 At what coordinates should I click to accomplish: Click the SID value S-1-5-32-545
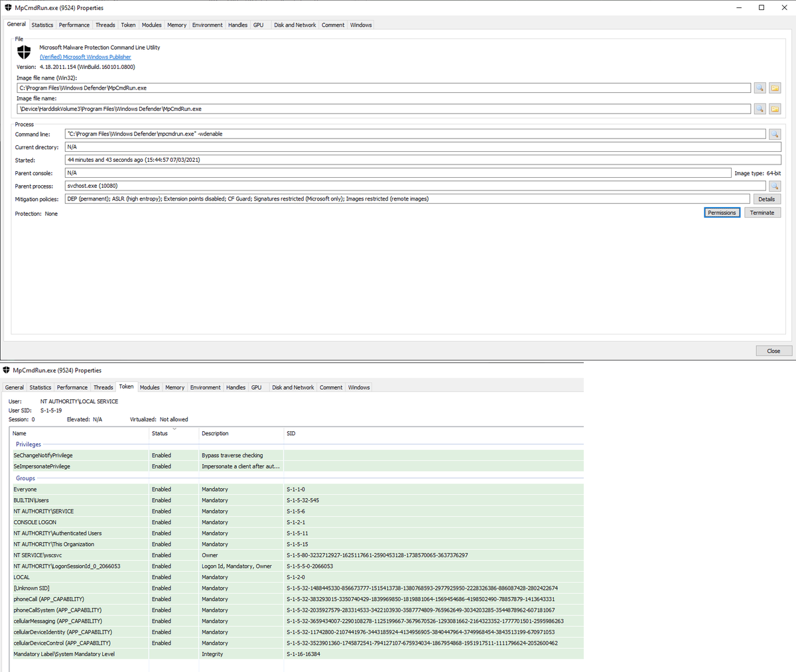click(x=302, y=500)
